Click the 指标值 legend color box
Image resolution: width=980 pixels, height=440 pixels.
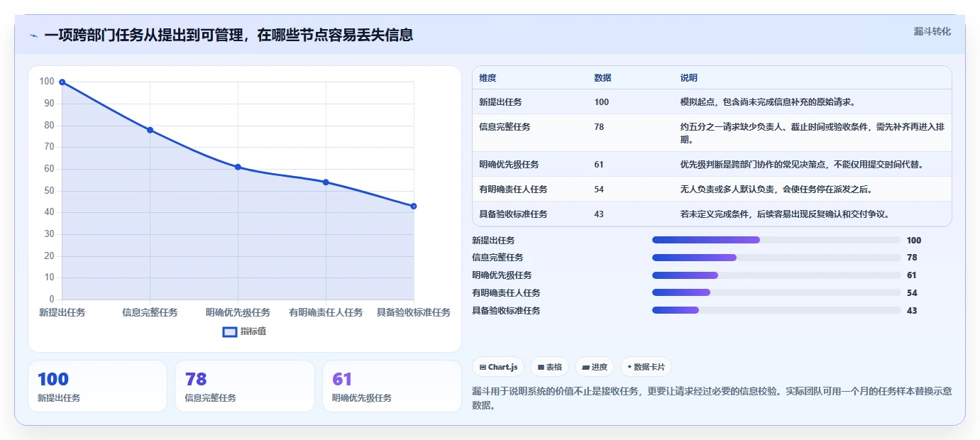point(230,331)
